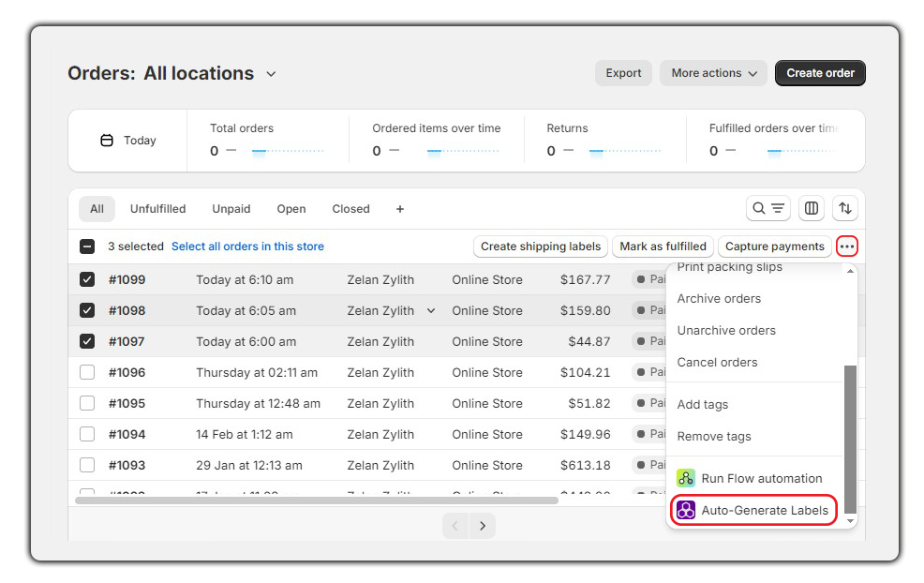Check the checkbox for order #1096

[x=87, y=372]
